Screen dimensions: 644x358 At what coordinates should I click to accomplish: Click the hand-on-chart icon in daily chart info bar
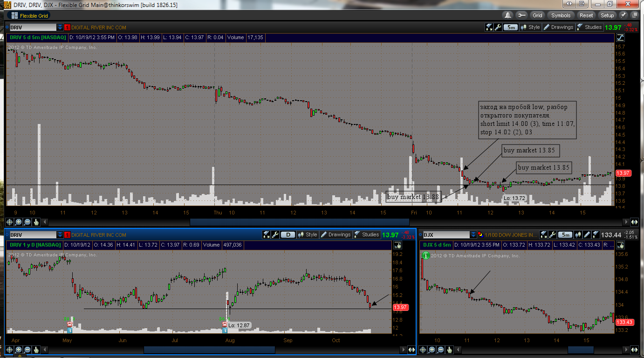[397, 245]
